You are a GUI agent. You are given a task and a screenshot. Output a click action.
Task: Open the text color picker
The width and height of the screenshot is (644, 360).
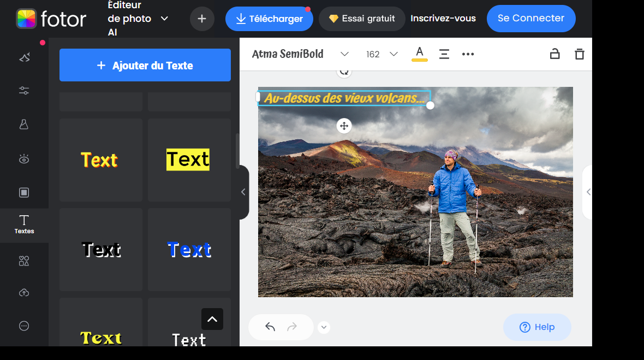419,54
